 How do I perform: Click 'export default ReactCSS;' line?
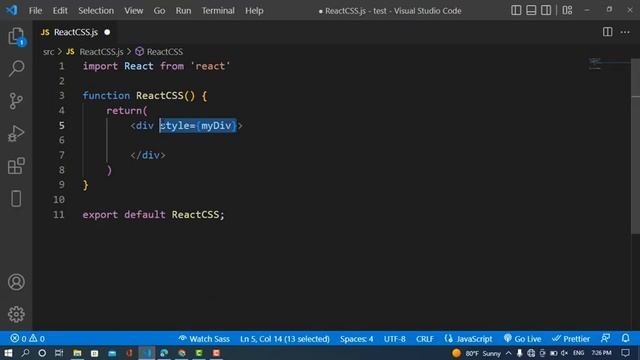153,215
